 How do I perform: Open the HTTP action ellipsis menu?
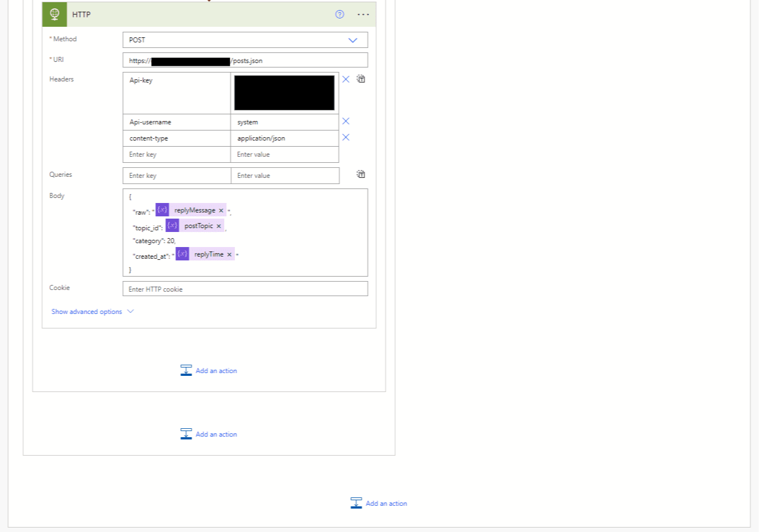(363, 14)
